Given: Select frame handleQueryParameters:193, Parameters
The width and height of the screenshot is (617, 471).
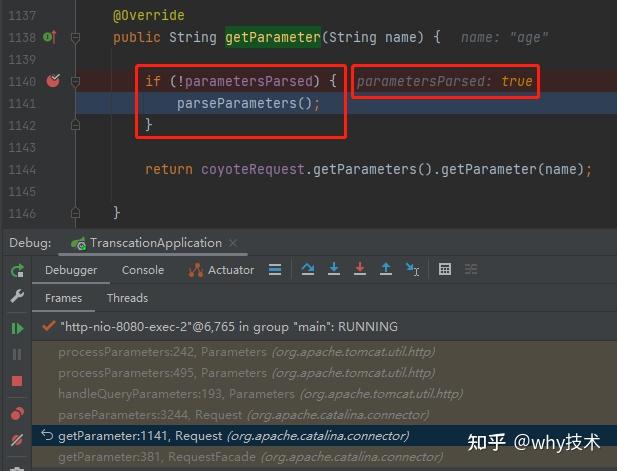Looking at the screenshot, I should point(324,393).
